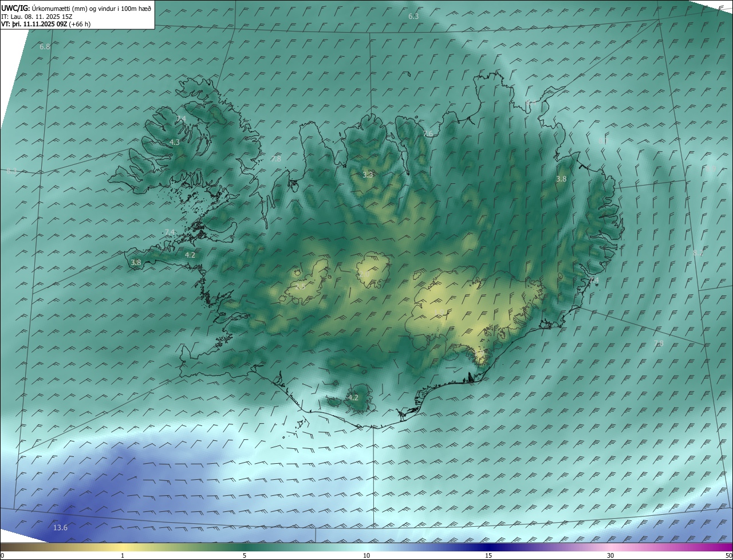733x560 pixels.
Task: Click the 6.3 value at top of map
Action: (x=413, y=16)
